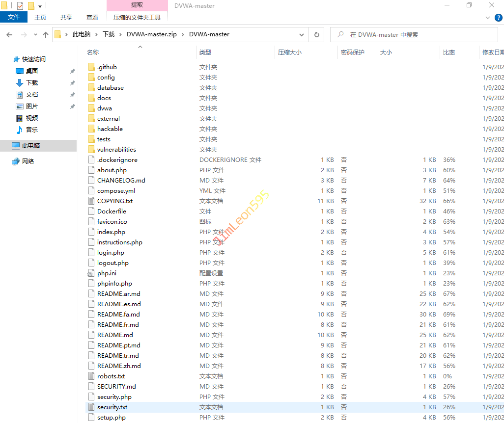Click DVWA-master.zip in breadcrumb path

pyautogui.click(x=151, y=34)
